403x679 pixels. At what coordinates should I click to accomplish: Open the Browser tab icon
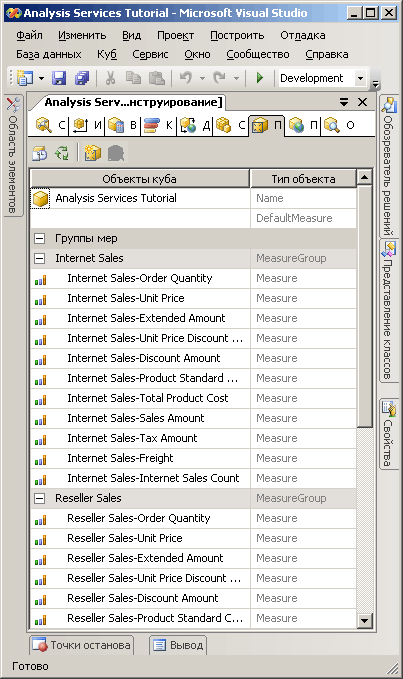(x=332, y=125)
